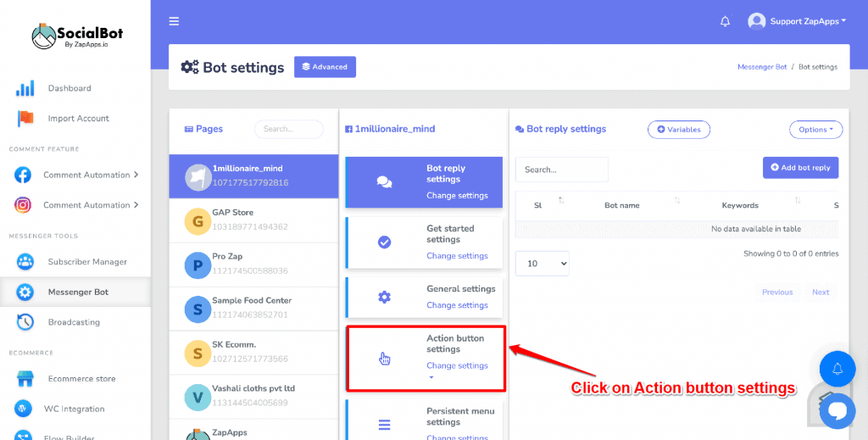Viewport: 868px width, 440px height.
Task: Expand the Action button settings caret
Action: pyautogui.click(x=431, y=377)
